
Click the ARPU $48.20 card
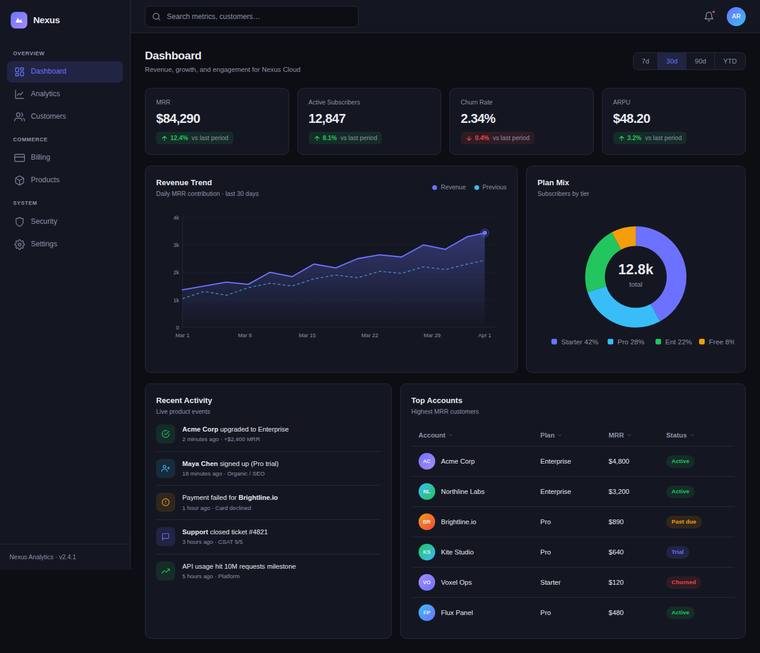[674, 121]
